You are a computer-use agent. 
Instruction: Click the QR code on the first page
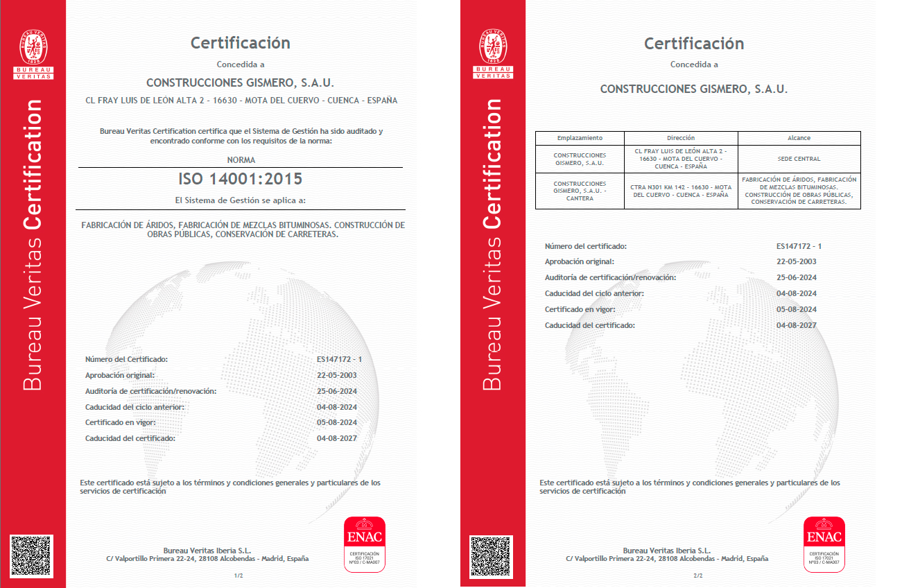32,556
